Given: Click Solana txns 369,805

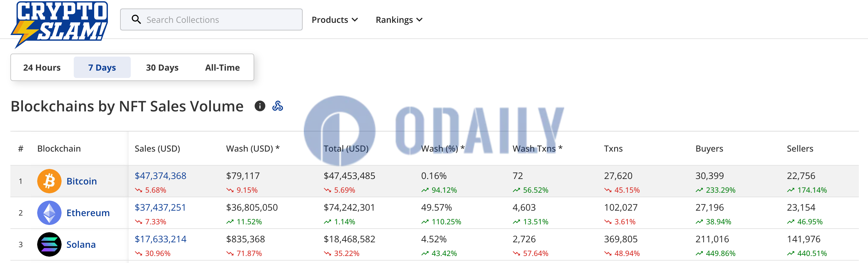Looking at the screenshot, I should 621,239.
